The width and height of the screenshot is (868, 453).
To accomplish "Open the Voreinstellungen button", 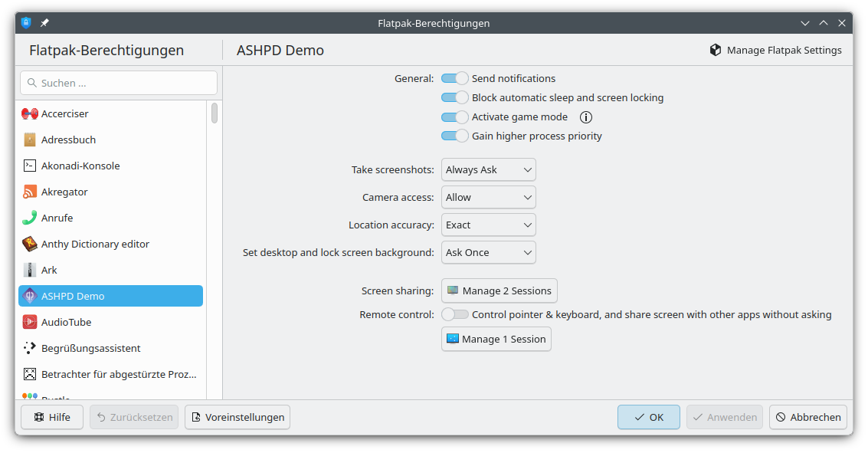I will click(x=237, y=417).
